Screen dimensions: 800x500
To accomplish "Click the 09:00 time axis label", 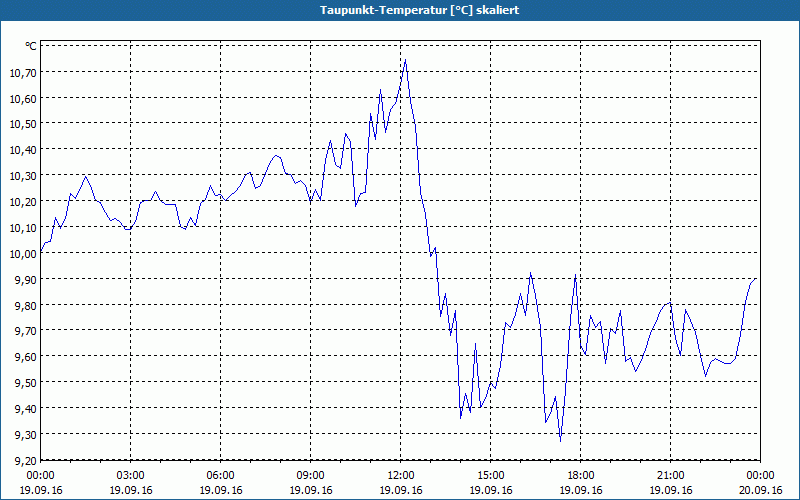I will click(311, 476).
